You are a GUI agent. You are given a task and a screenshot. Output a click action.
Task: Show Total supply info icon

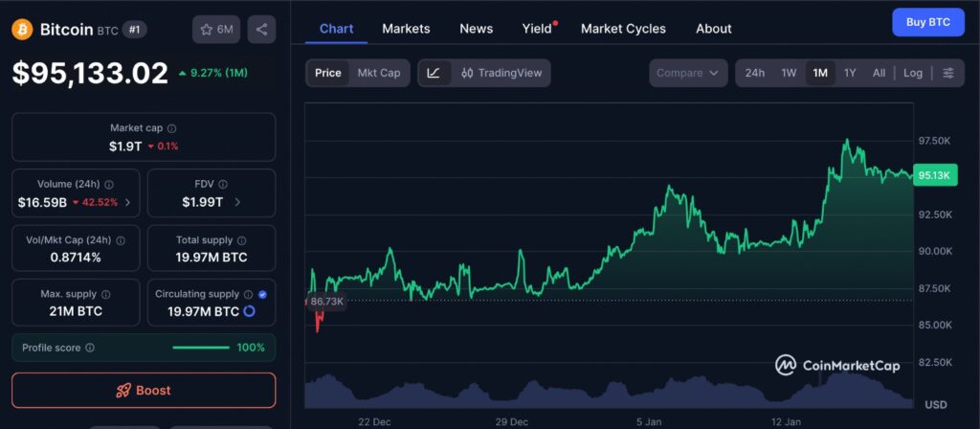pyautogui.click(x=242, y=240)
